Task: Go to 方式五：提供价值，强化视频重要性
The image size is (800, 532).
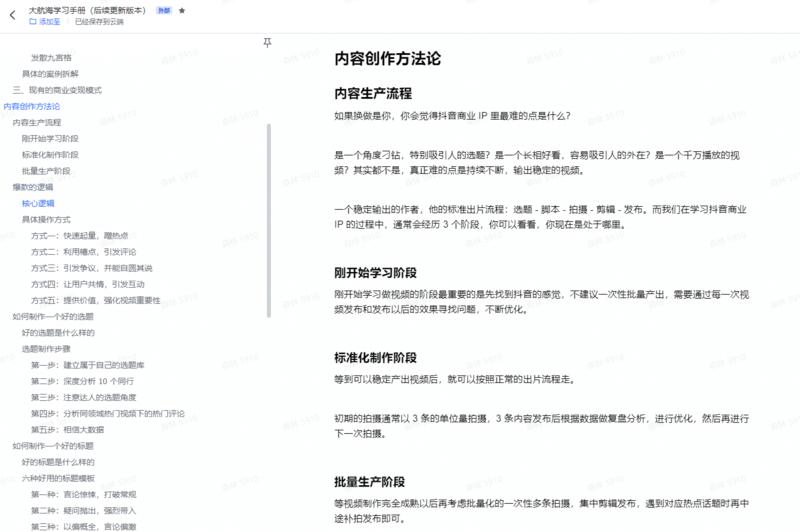Action: click(x=95, y=300)
